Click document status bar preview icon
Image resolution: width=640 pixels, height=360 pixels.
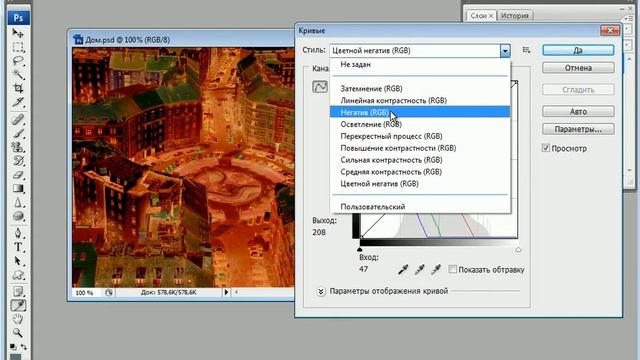[x=109, y=293]
